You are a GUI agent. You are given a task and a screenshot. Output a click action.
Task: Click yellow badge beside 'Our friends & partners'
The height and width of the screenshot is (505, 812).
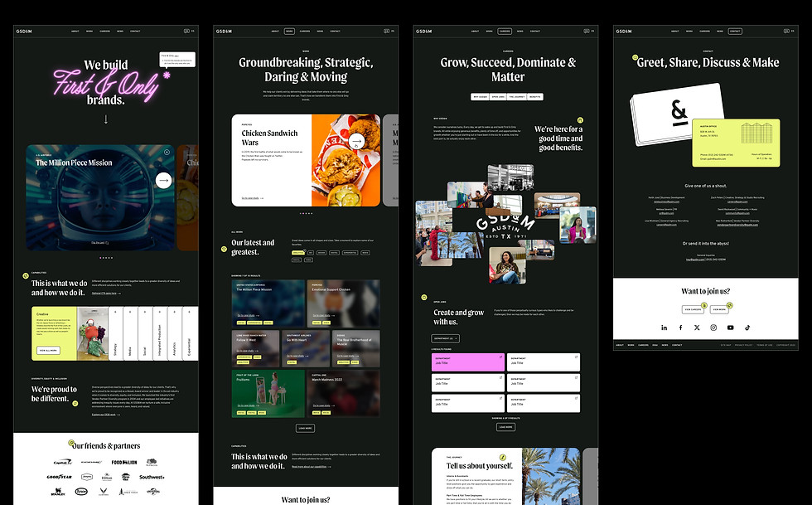71,443
